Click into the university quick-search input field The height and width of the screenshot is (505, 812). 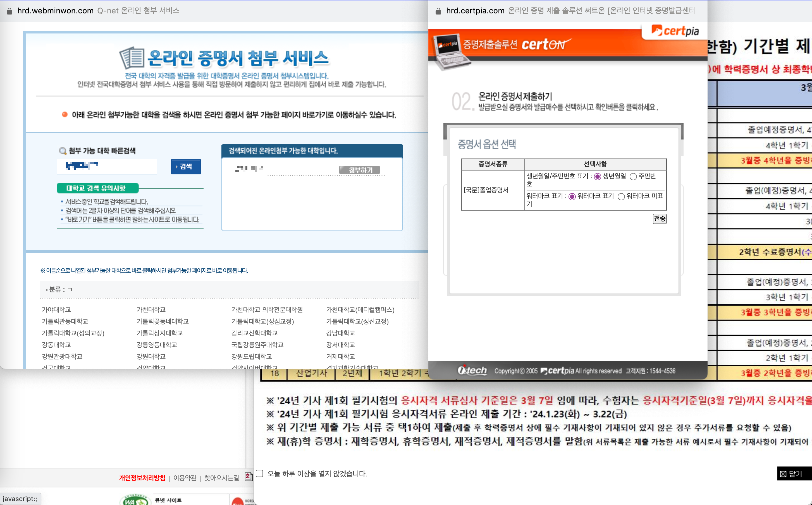[107, 166]
